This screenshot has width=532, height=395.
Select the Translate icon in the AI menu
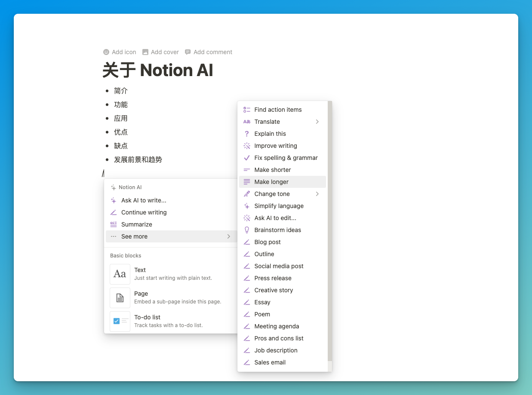pyautogui.click(x=246, y=122)
